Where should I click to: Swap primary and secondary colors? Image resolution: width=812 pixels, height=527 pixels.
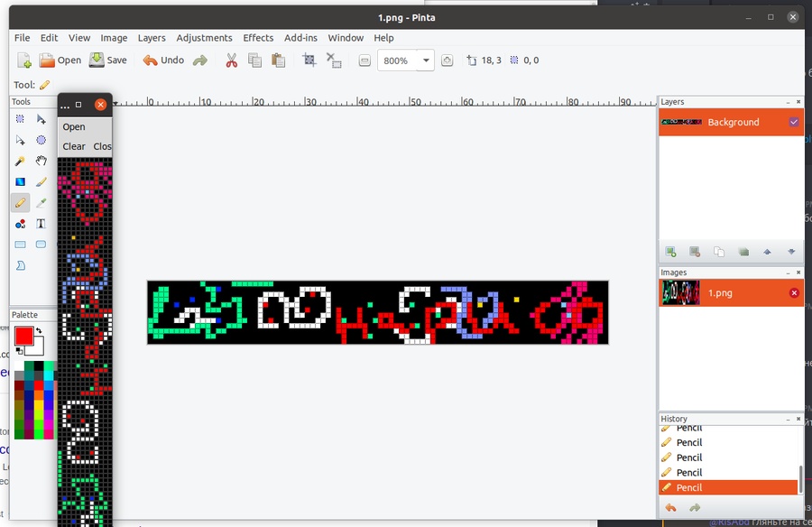tap(39, 331)
